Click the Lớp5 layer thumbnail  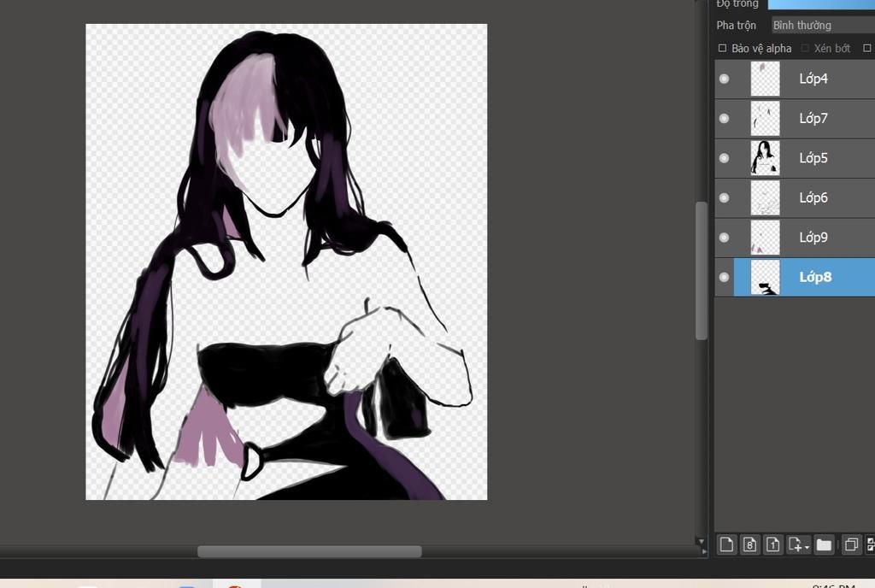765,158
